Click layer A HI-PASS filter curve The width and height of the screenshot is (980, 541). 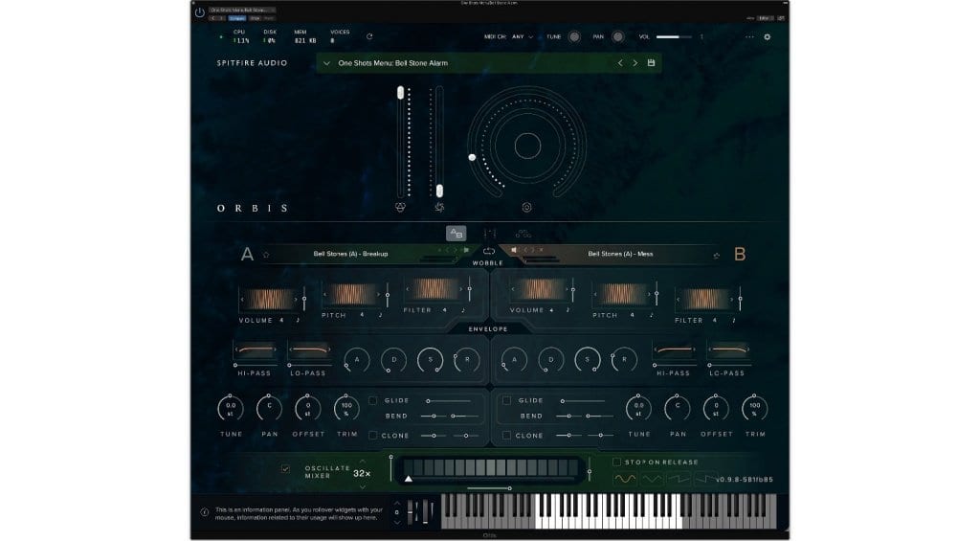coord(255,349)
